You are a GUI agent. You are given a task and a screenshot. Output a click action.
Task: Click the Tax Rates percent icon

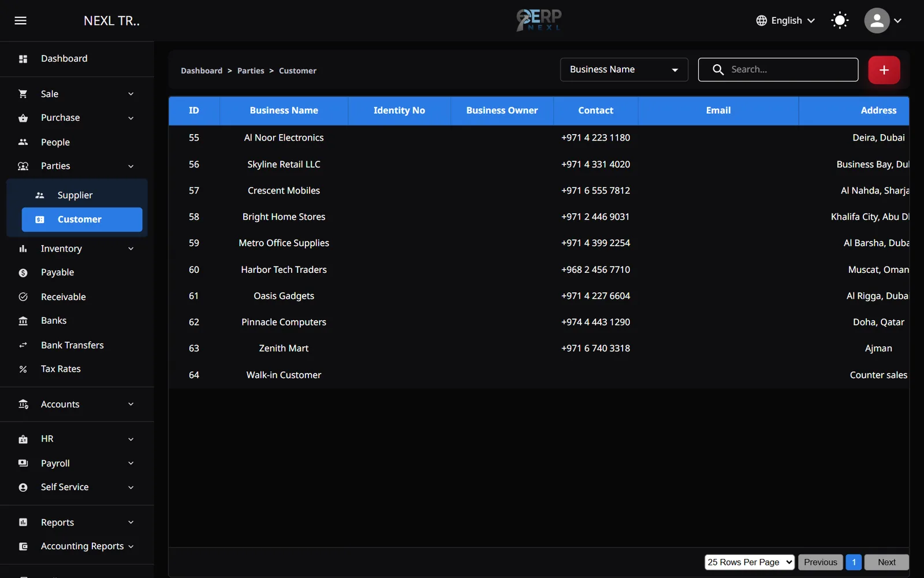tap(23, 369)
